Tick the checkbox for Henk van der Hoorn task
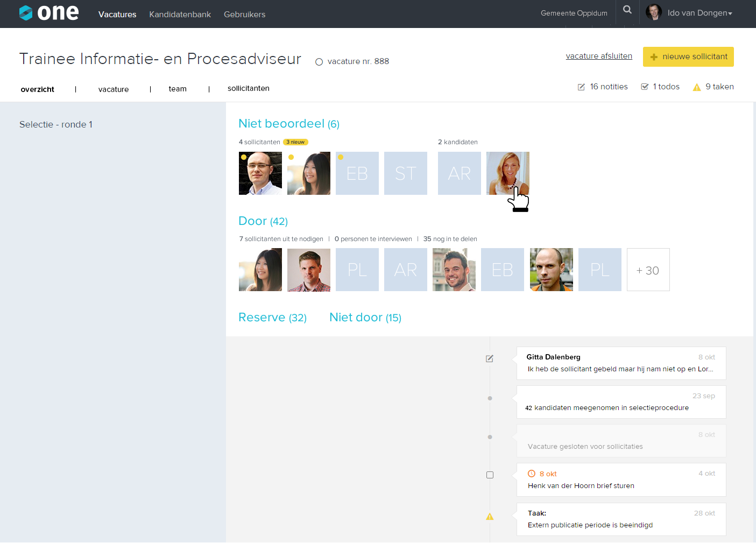The height and width of the screenshot is (543, 756). [490, 475]
